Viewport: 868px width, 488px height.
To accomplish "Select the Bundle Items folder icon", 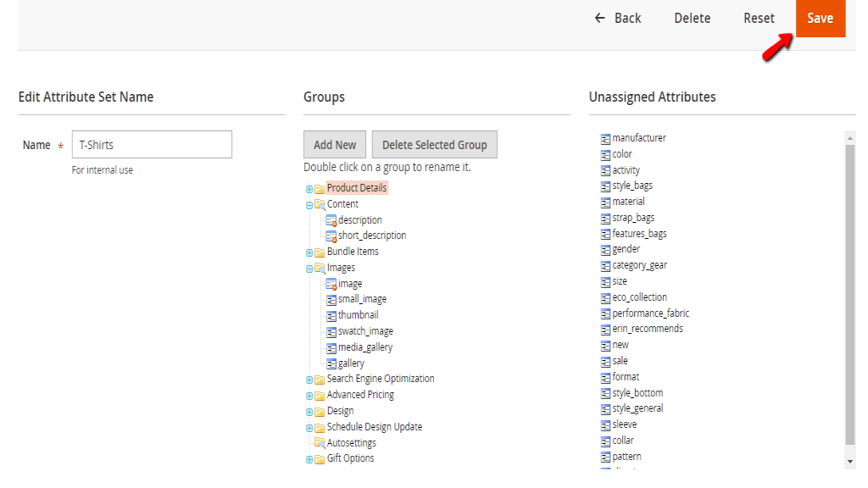I will coord(320,252).
